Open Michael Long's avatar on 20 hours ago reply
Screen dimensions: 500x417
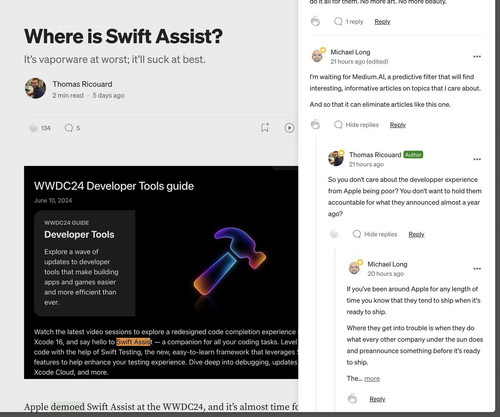[355, 268]
